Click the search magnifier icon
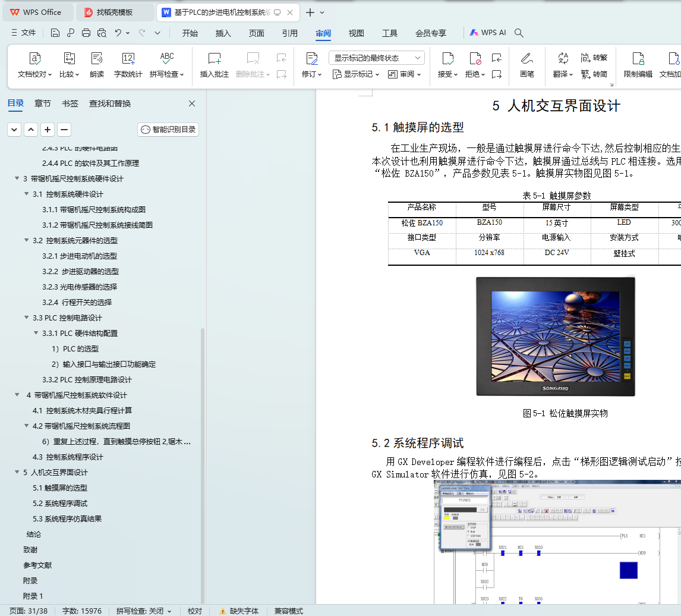Image resolution: width=681 pixels, height=616 pixels. (x=519, y=33)
